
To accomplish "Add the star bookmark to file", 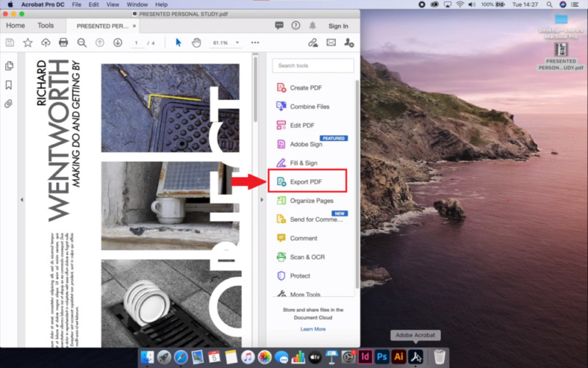I will click(27, 43).
